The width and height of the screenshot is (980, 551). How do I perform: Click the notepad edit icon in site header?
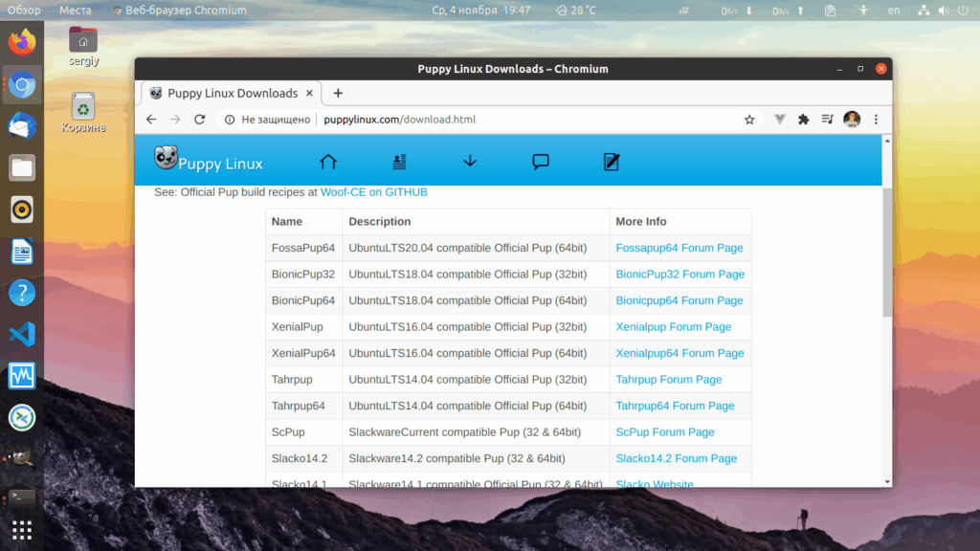point(612,162)
